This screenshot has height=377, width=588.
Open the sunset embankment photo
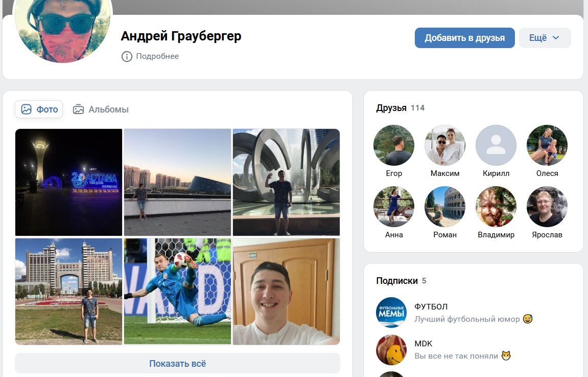pyautogui.click(x=177, y=183)
